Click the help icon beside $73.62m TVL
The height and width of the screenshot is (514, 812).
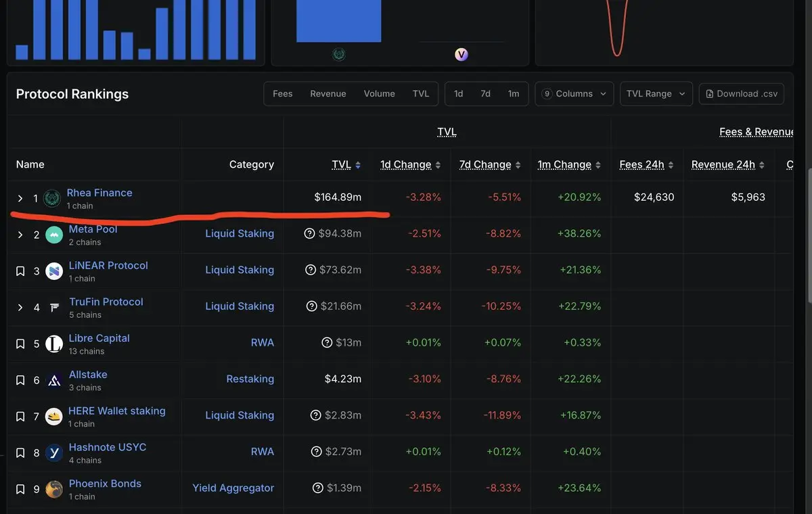311,270
